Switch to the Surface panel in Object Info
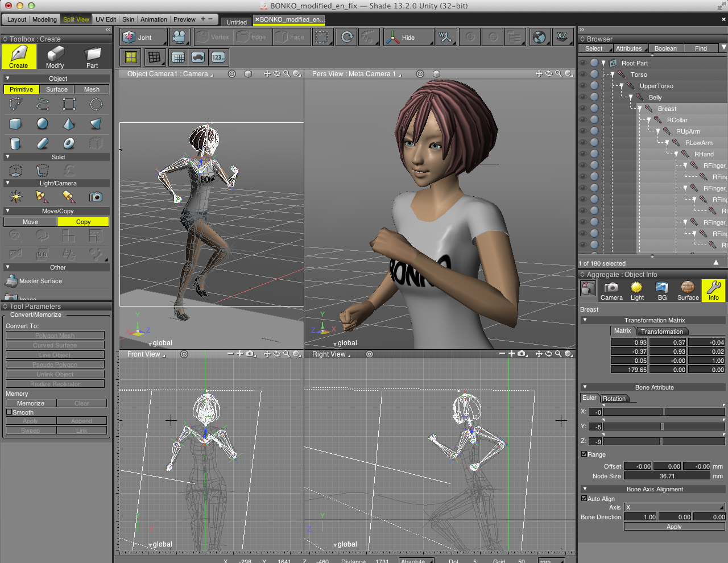The height and width of the screenshot is (563, 728). [x=687, y=291]
